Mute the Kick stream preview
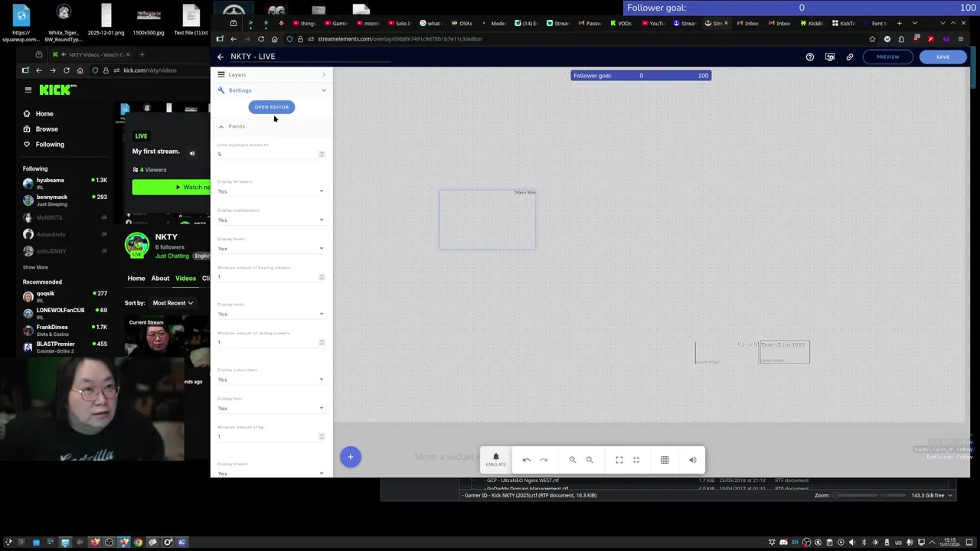The image size is (980, 551). click(x=192, y=154)
